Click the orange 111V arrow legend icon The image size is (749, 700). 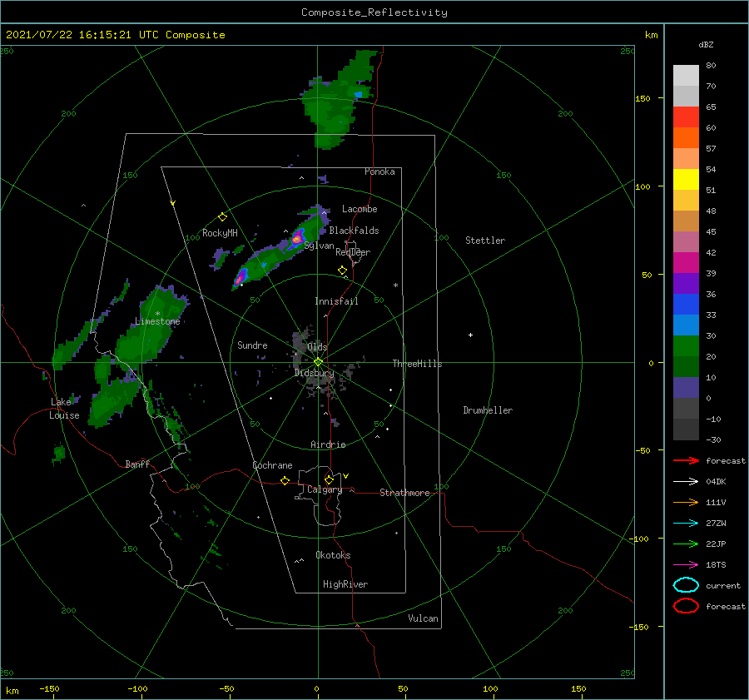[x=686, y=502]
